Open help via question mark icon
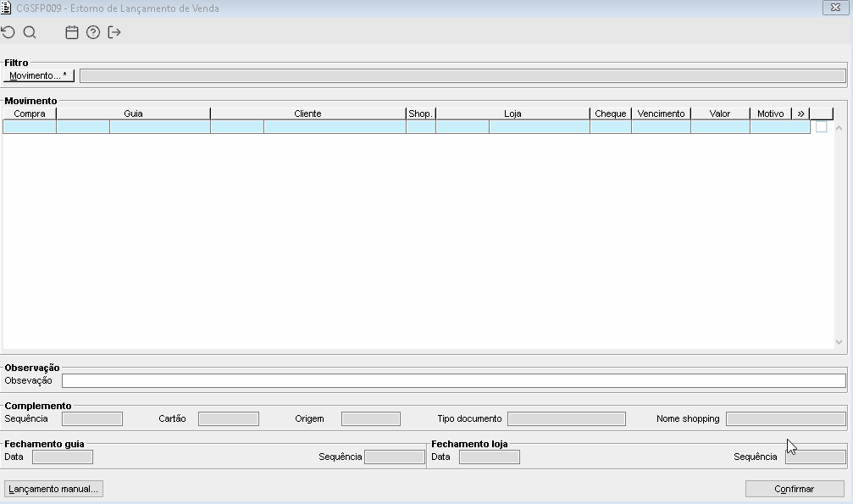This screenshot has height=504, width=853. click(93, 33)
